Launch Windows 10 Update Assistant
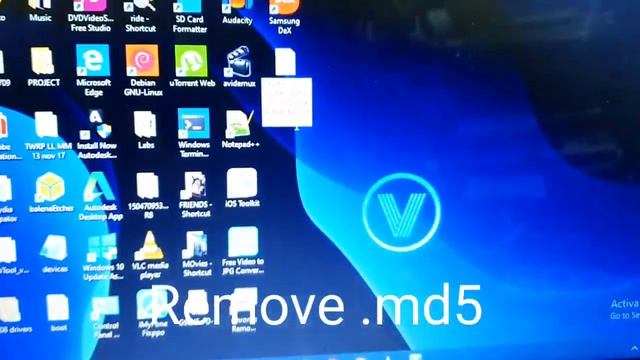 [103, 258]
